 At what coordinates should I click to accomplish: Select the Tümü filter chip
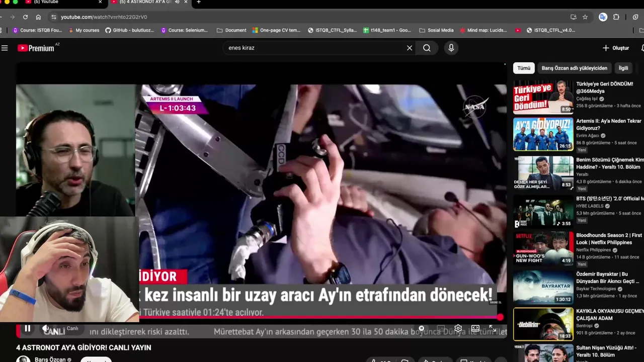[x=524, y=68]
